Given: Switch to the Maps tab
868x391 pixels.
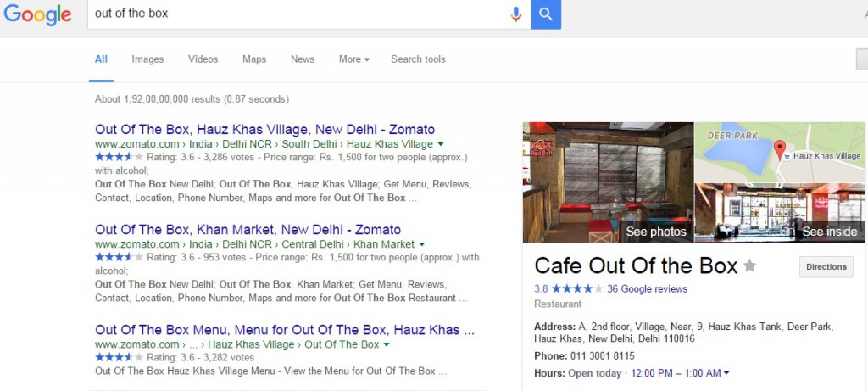Looking at the screenshot, I should pos(254,59).
